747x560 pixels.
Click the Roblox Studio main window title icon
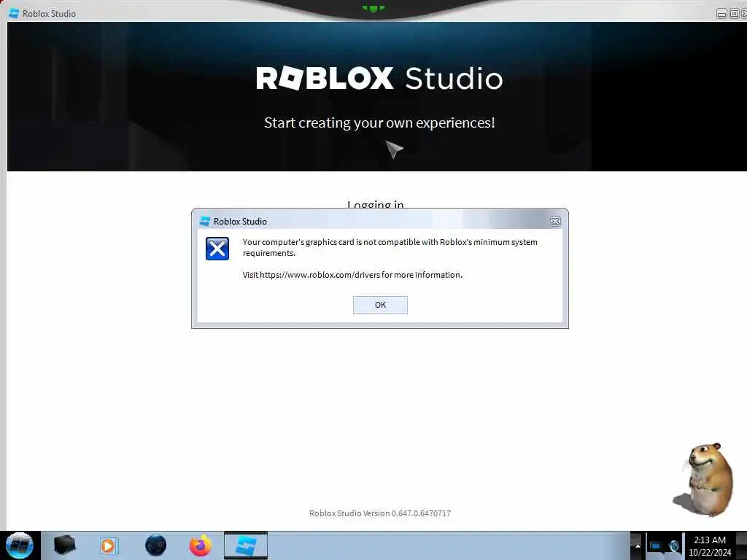coord(15,13)
